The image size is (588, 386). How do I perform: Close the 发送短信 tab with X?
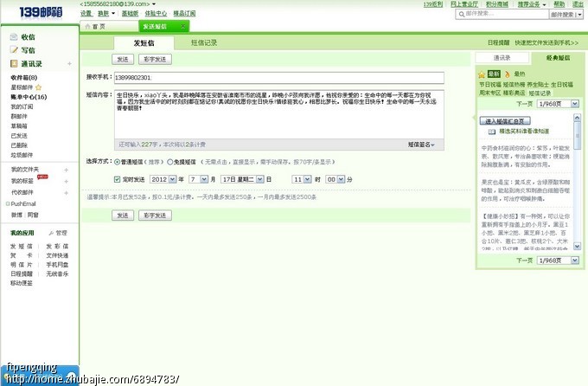tap(182, 26)
